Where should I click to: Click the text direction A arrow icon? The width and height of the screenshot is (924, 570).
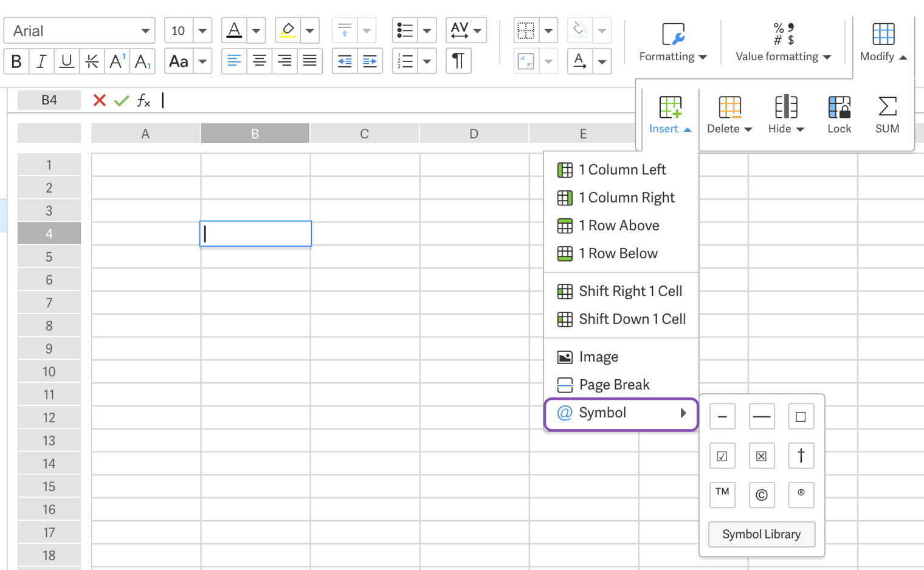(580, 61)
